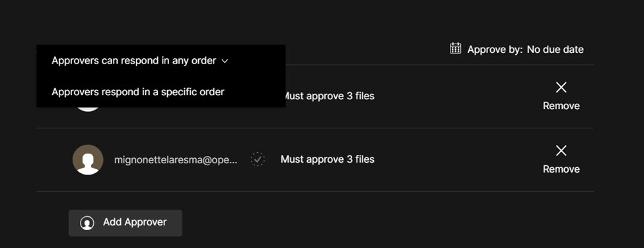Click the person icon in Add Approver

(x=87, y=222)
